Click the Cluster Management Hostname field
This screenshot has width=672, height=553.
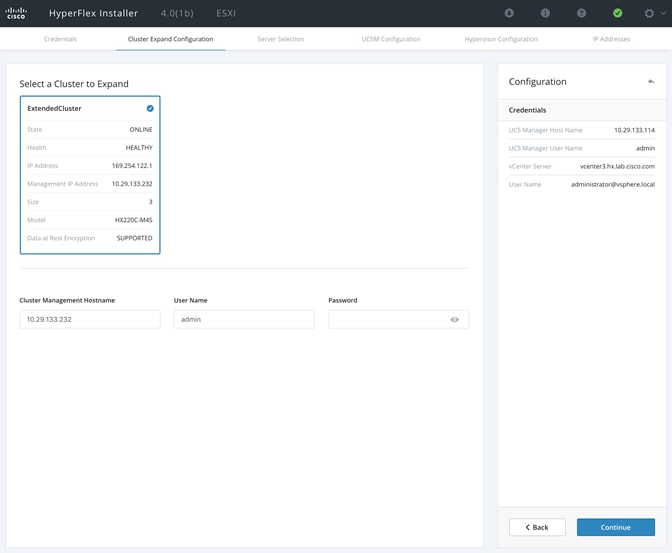point(90,319)
